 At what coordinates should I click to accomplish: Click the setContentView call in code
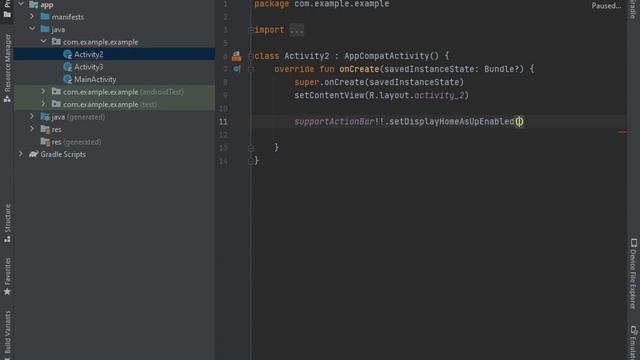329,96
